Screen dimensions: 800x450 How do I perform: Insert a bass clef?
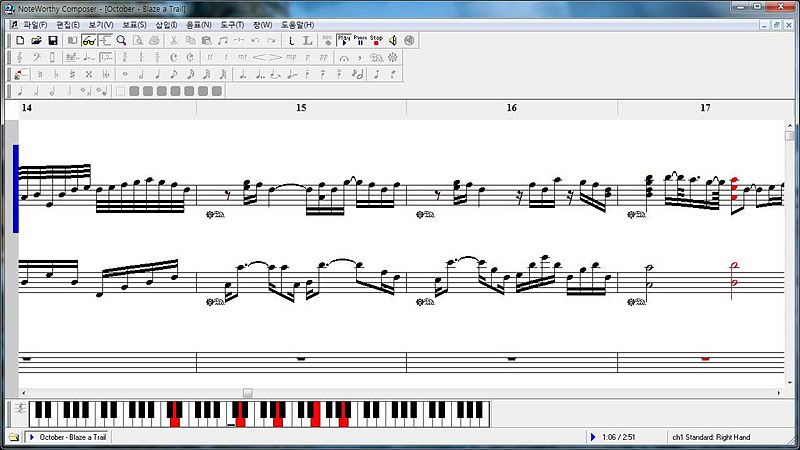(x=36, y=57)
